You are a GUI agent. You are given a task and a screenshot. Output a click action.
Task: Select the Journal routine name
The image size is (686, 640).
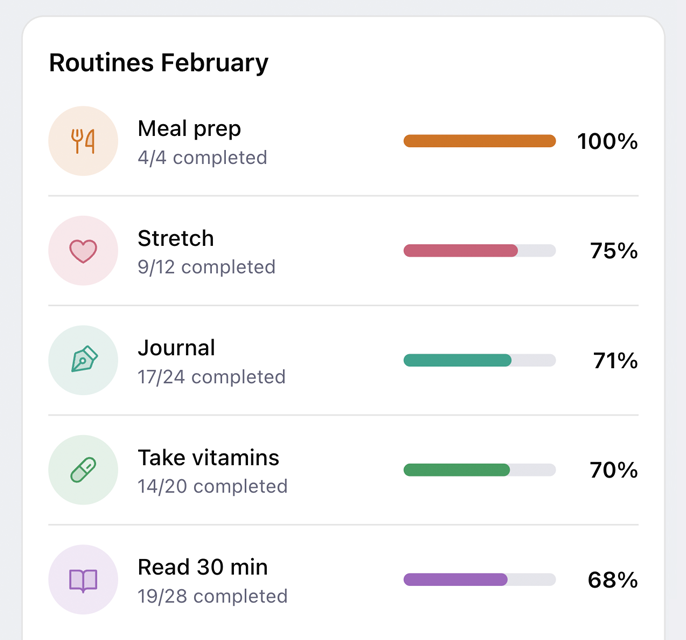tap(176, 348)
